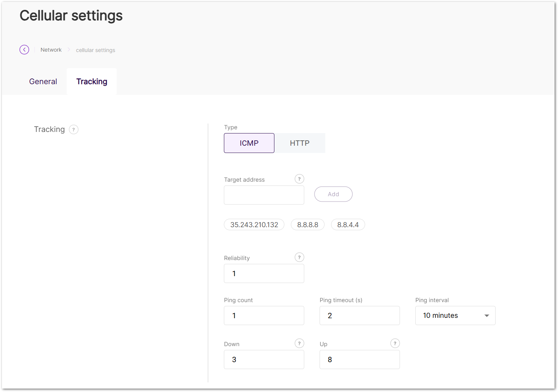
Task: Select the ICMP tracking type
Action: pyautogui.click(x=249, y=143)
